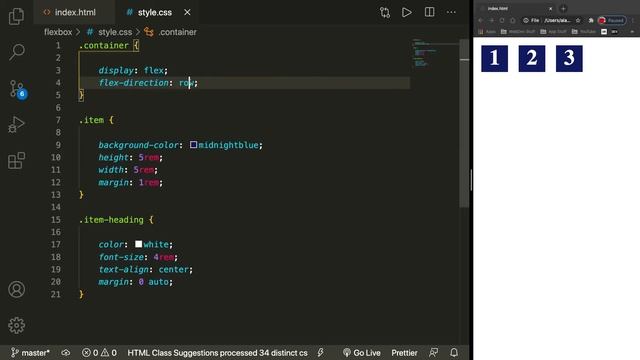Click the browser forward arrow
Viewport: 640px width, 360px height.
click(491, 20)
